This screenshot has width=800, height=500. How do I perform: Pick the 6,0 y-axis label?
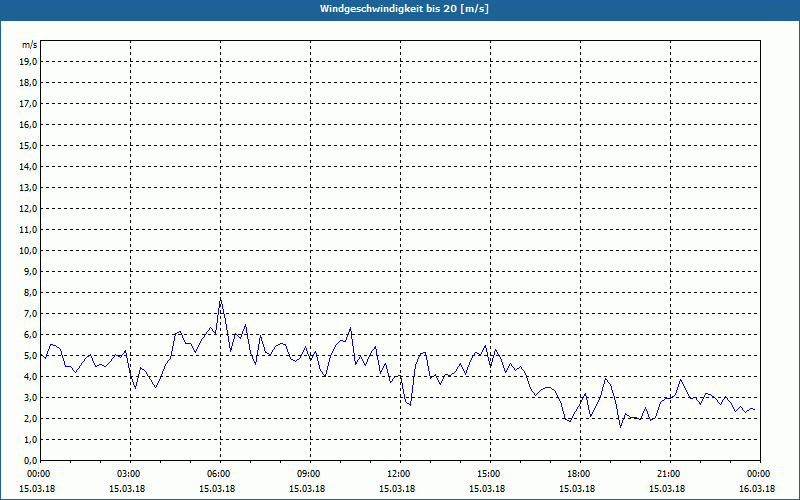(x=31, y=334)
